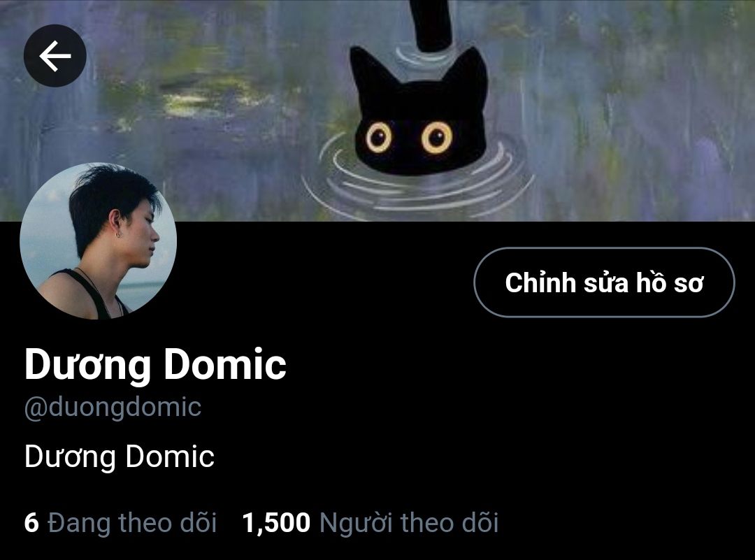
Task: Tap the Người theo dõi label
Action: [409, 523]
